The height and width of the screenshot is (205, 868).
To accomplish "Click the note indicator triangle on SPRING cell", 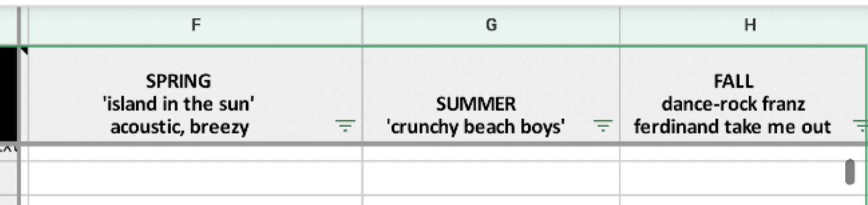I will point(24,51).
